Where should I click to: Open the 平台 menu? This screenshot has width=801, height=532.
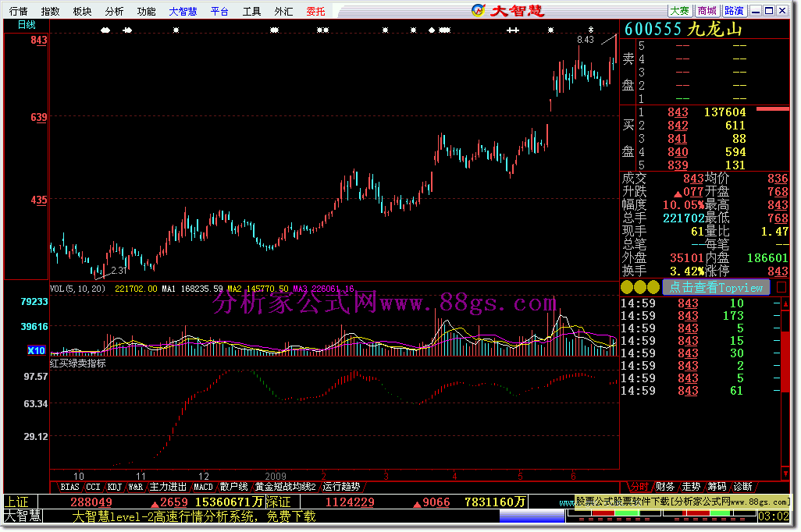[219, 11]
